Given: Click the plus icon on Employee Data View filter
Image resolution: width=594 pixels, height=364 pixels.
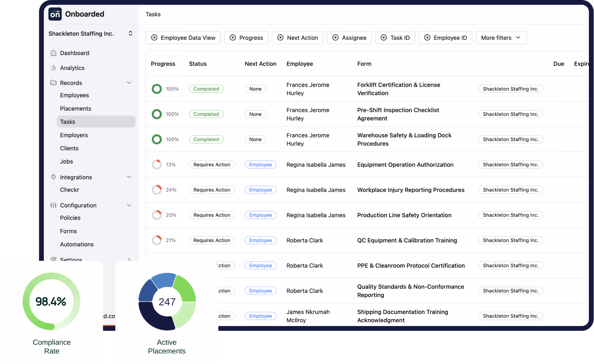Looking at the screenshot, I should coord(155,38).
